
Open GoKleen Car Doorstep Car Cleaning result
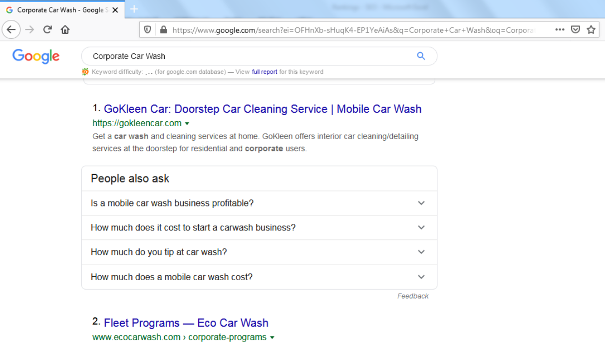pyautogui.click(x=263, y=109)
